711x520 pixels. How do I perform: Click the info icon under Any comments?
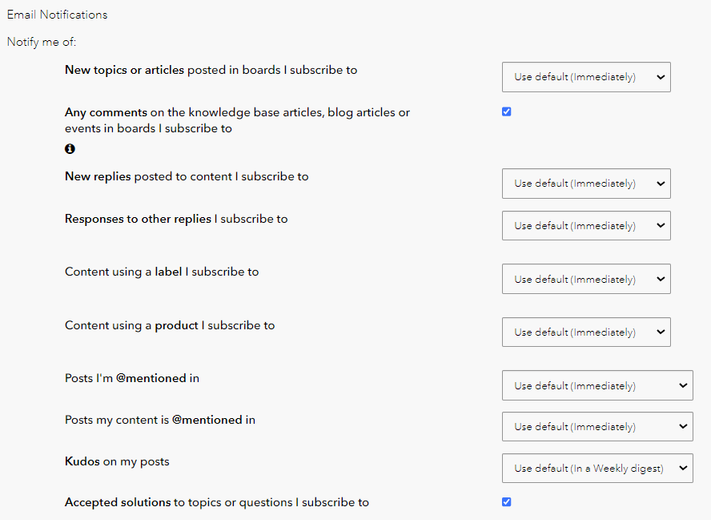pyautogui.click(x=70, y=149)
